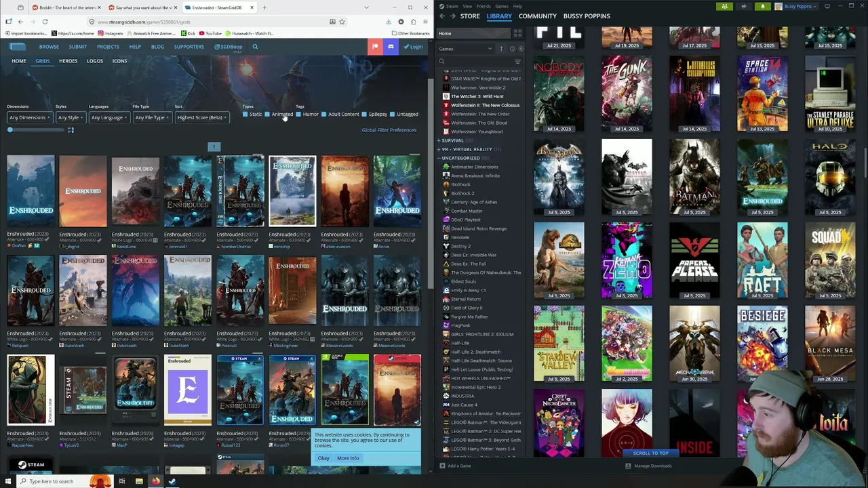Viewport: 868px width, 488px height.
Task: Click Steam Big Picture mode icon
Action: point(827,6)
